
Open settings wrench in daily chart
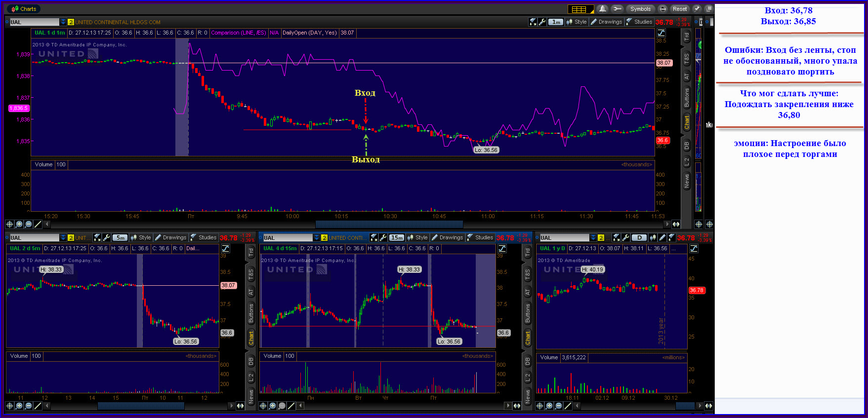coord(626,237)
